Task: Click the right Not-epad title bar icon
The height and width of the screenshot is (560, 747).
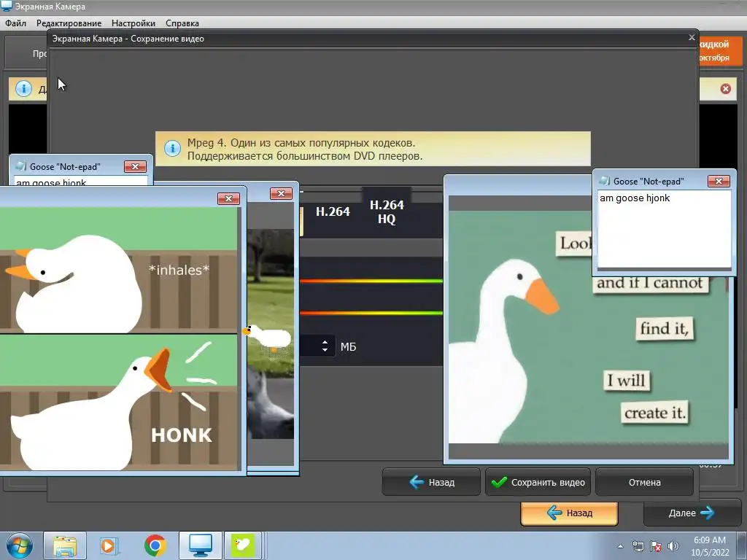Action: coord(604,181)
